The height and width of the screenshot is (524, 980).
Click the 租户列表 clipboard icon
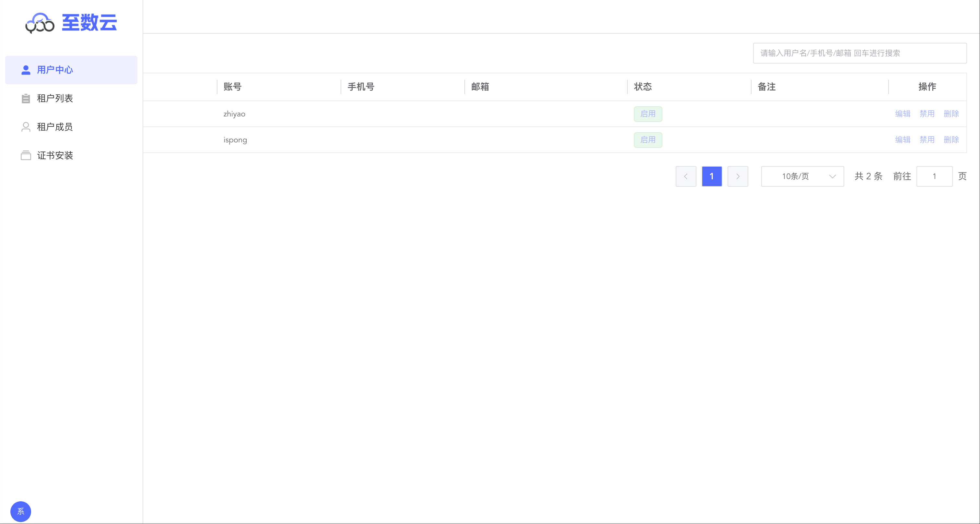tap(26, 99)
